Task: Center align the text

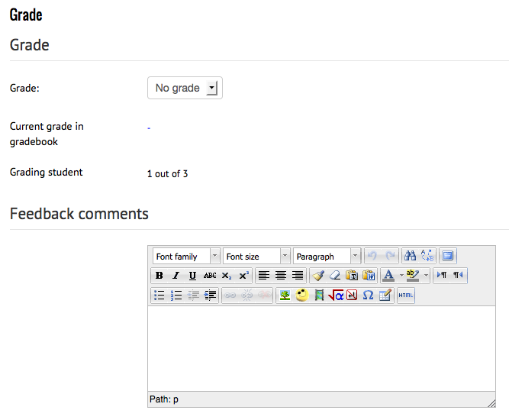Action: pyautogui.click(x=281, y=276)
